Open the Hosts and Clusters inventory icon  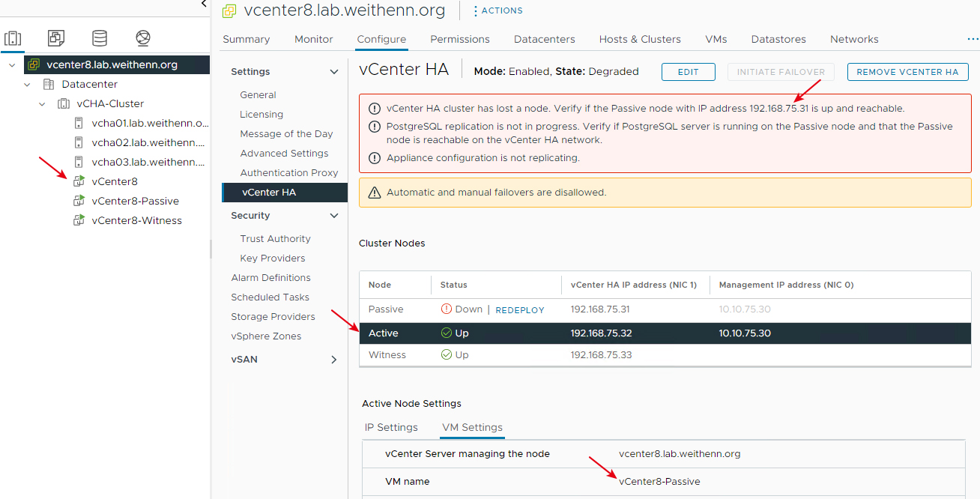13,38
